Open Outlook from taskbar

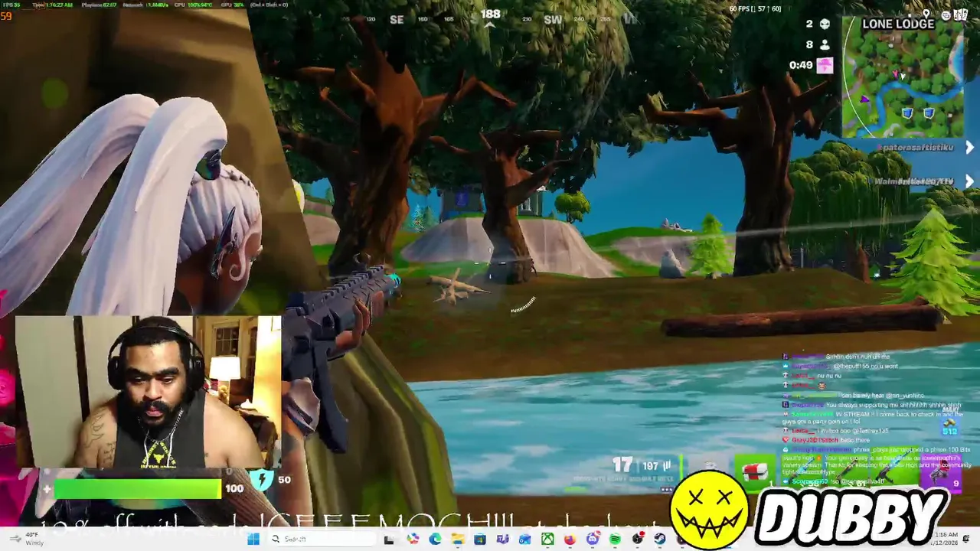coord(524,540)
